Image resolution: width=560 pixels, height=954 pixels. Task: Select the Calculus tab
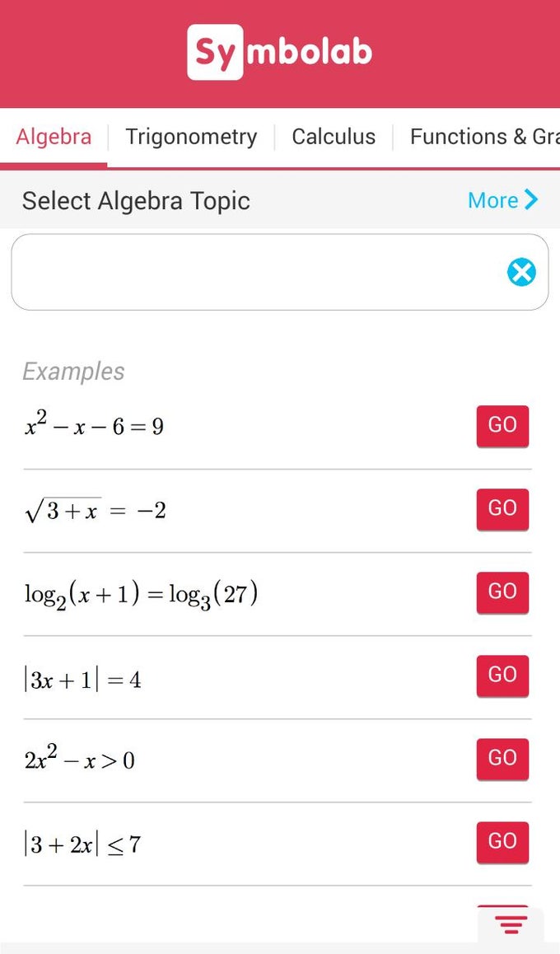pyautogui.click(x=334, y=137)
